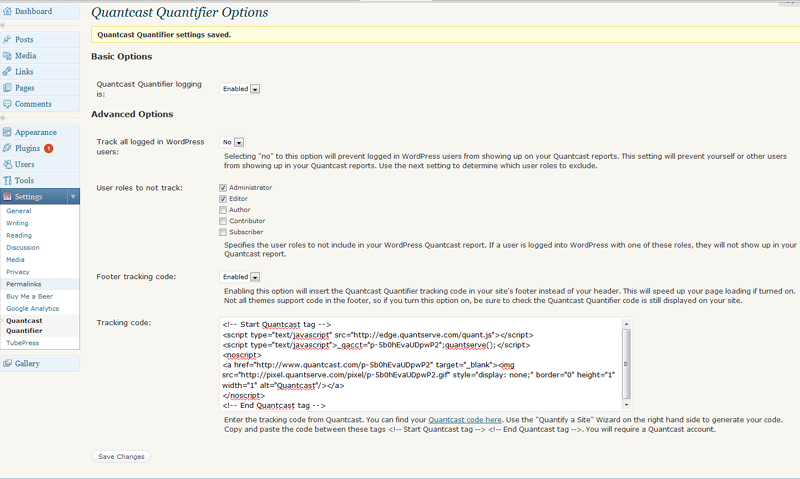This screenshot has height=479, width=800.
Task: Click the 'Basic Options' heading
Action: 121,57
